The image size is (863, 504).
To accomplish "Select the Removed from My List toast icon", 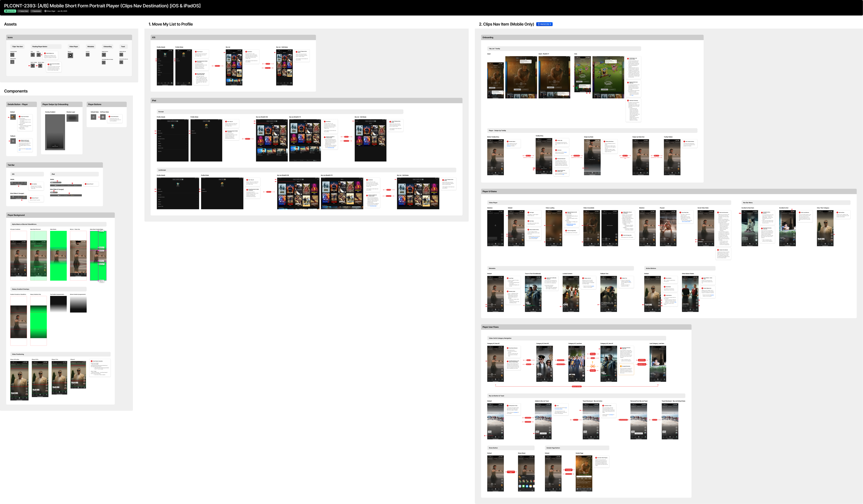I will 121,62.
